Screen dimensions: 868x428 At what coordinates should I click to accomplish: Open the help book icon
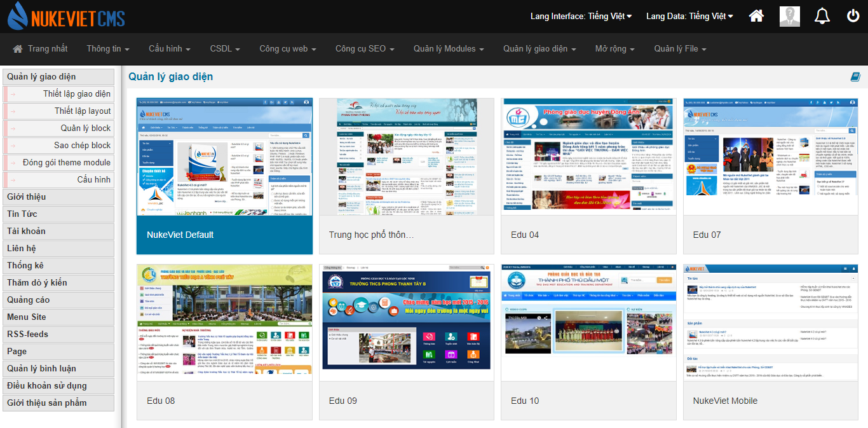tap(855, 77)
